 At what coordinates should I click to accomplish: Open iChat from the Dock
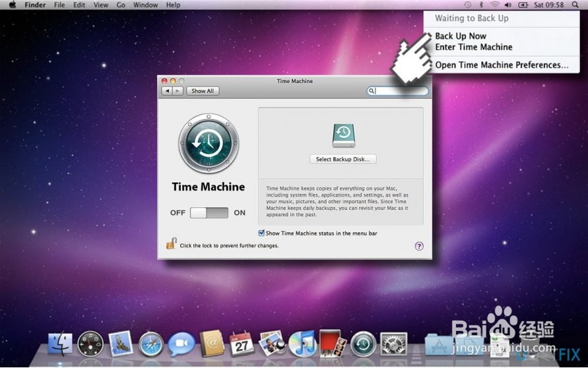tap(181, 344)
